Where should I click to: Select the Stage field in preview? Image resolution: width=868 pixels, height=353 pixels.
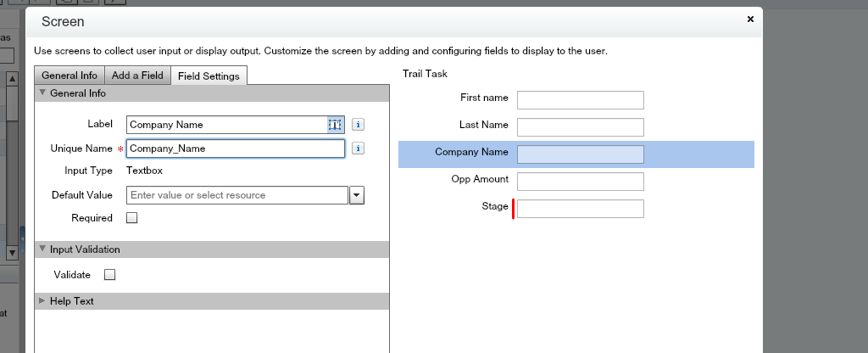[x=580, y=208]
